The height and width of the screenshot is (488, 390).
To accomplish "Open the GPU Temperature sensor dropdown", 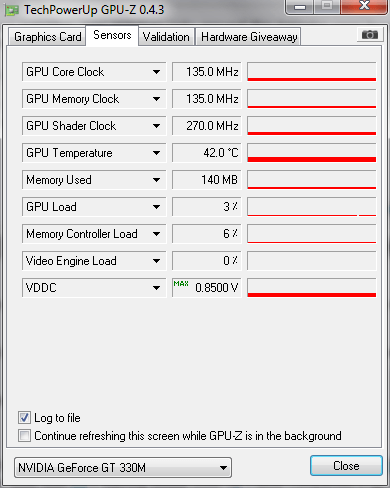I will [x=156, y=153].
